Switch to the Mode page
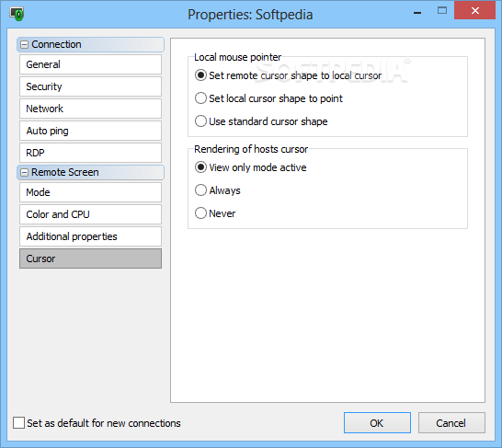Viewport: 502px width, 448px height. [90, 192]
